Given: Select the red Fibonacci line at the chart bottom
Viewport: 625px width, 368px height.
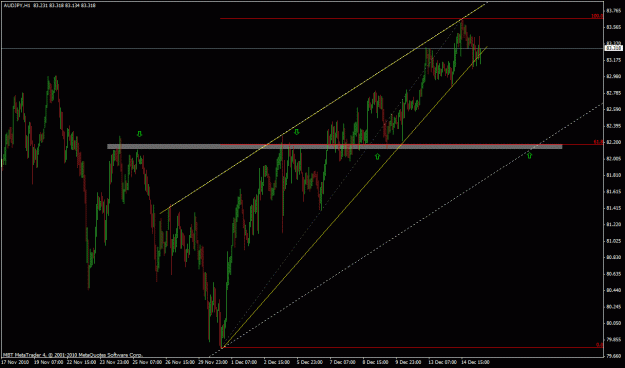Looking at the screenshot, I should pos(413,347).
